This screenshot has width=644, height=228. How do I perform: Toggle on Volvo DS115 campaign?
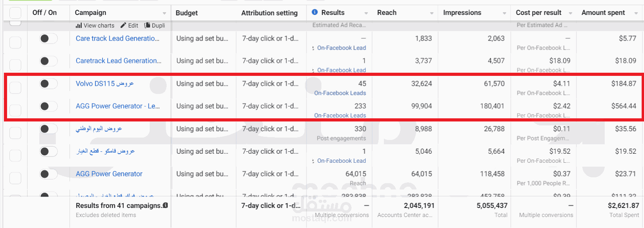(x=48, y=83)
